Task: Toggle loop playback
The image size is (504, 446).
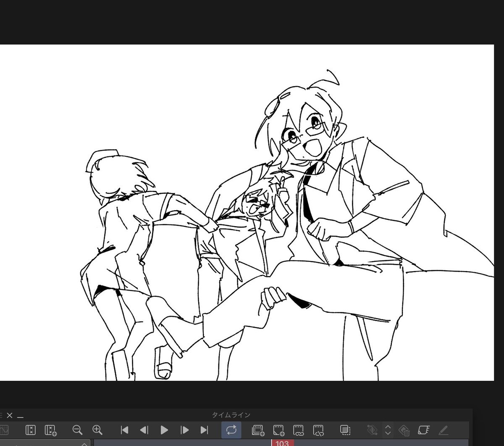Action: pos(231,430)
